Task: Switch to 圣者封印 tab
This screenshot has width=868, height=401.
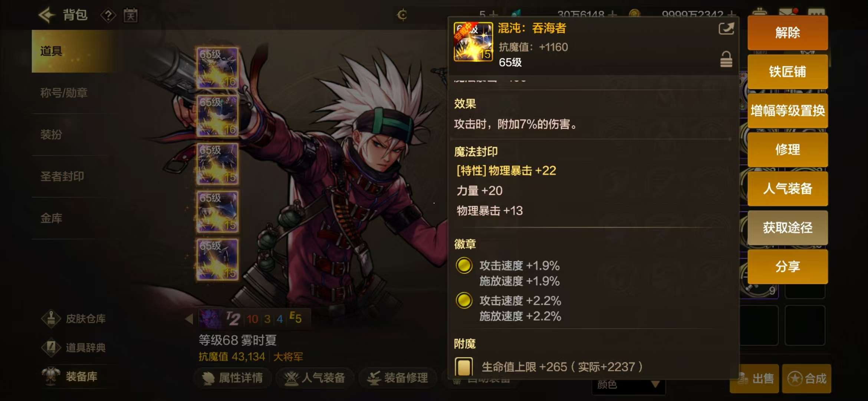Action: 62,176
